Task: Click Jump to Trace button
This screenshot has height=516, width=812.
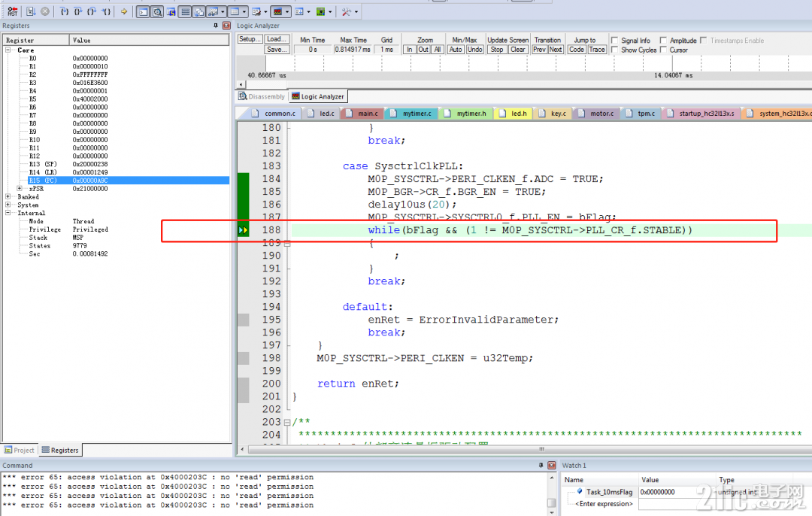Action: [x=597, y=49]
